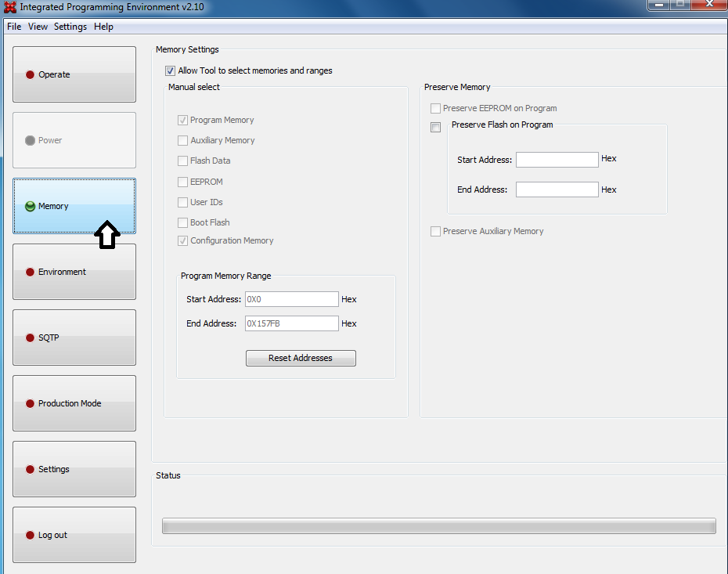
Task: Check the User IDs checkbox
Action: pos(182,202)
